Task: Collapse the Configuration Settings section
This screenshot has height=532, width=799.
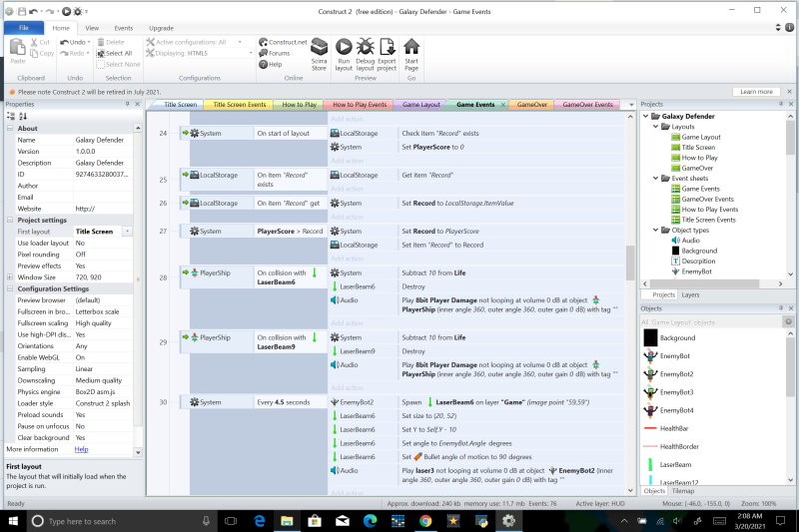Action: pos(10,288)
